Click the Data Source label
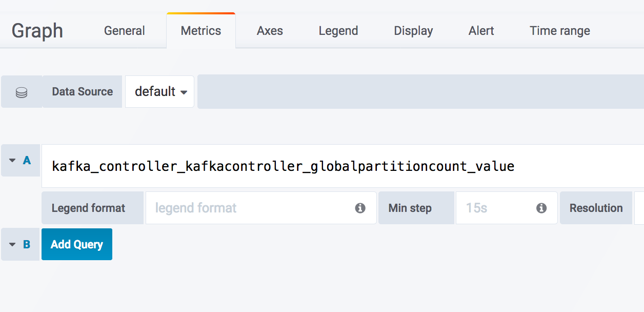The height and width of the screenshot is (312, 644). [83, 92]
